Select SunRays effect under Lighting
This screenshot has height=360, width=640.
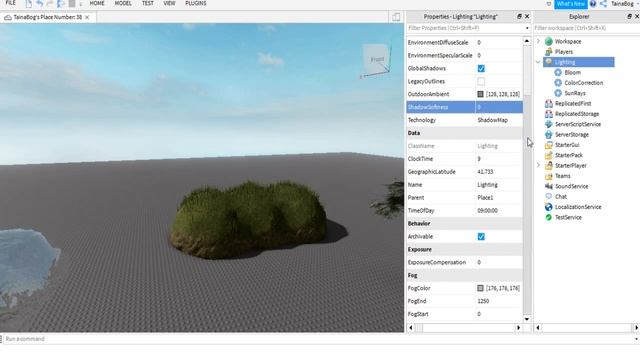pos(575,93)
